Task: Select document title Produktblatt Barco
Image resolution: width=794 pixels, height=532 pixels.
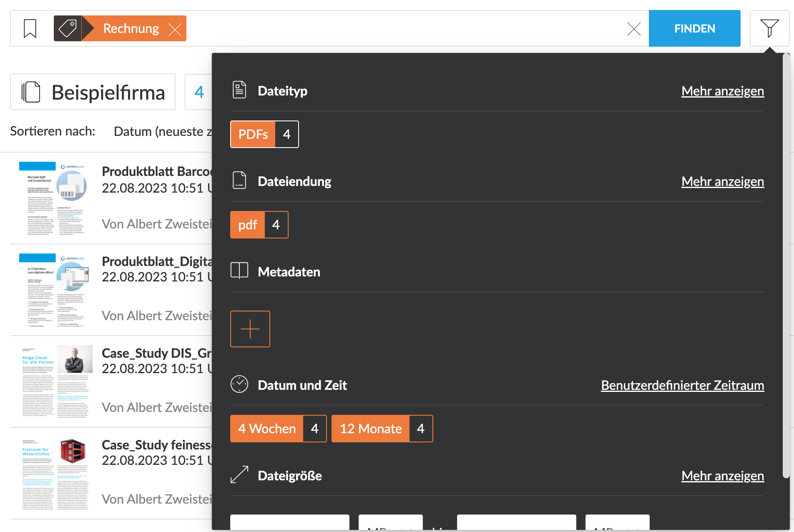Action: [x=157, y=171]
